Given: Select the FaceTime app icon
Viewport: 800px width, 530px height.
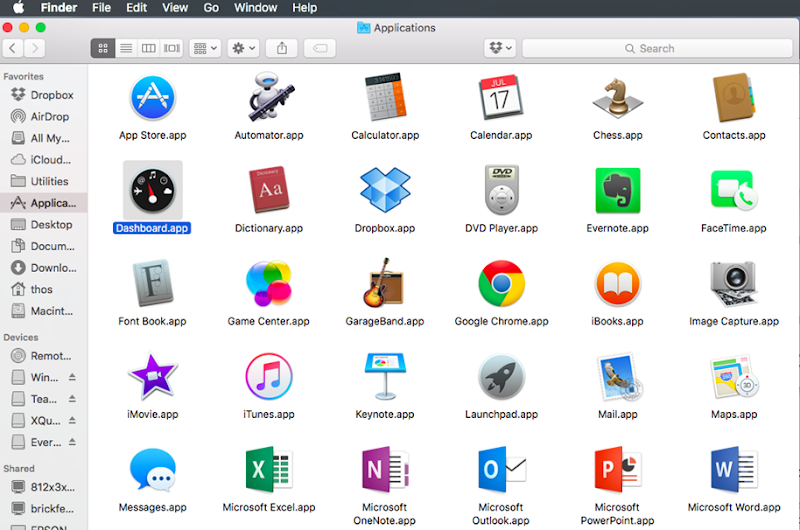Looking at the screenshot, I should coord(734,190).
